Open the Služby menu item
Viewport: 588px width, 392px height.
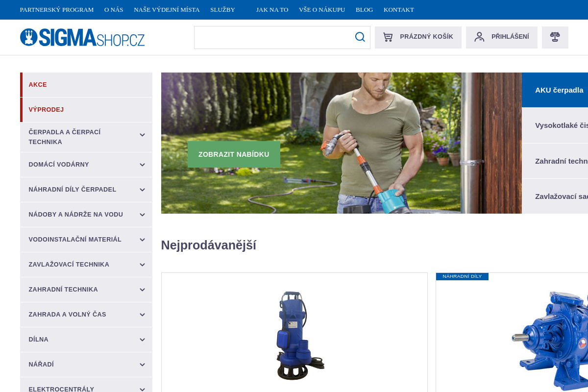click(x=222, y=10)
